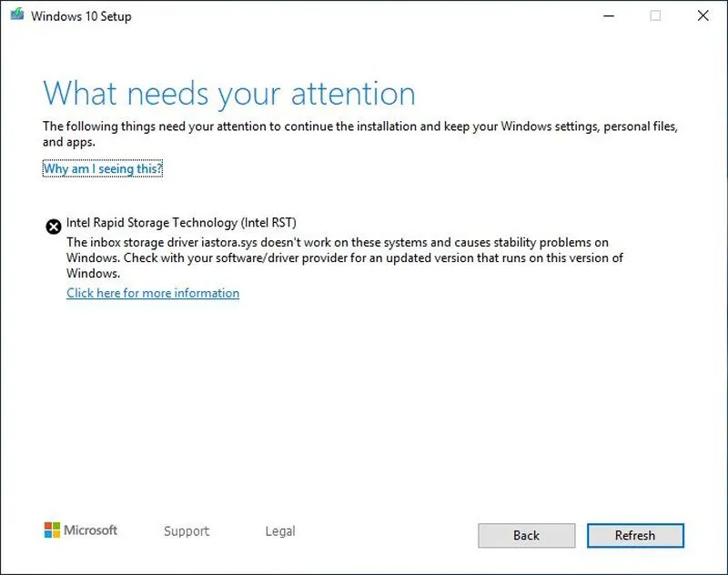This screenshot has width=728, height=575.
Task: Click the installation description paragraph below the heading
Action: click(364, 134)
